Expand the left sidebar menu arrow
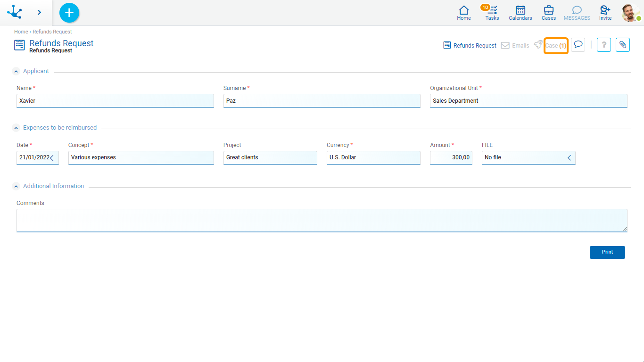644x362 pixels. click(x=39, y=13)
